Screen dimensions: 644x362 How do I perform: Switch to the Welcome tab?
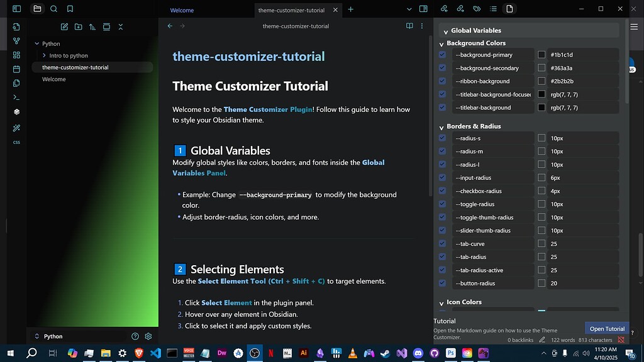pos(182,10)
